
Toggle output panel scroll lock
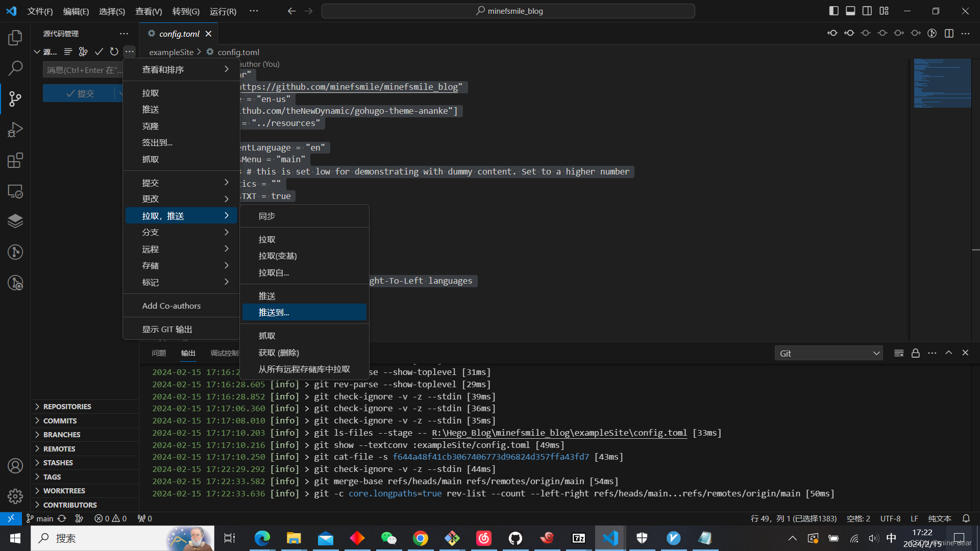coord(915,353)
